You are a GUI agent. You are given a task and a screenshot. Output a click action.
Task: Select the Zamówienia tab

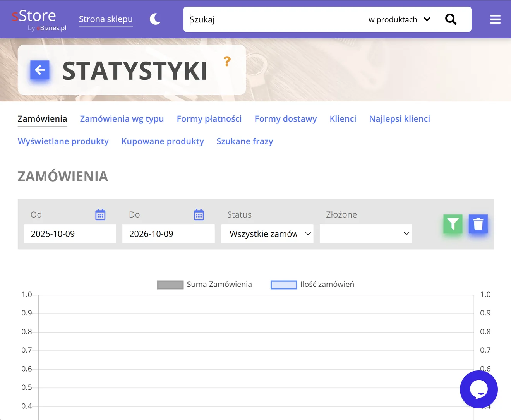tap(43, 119)
